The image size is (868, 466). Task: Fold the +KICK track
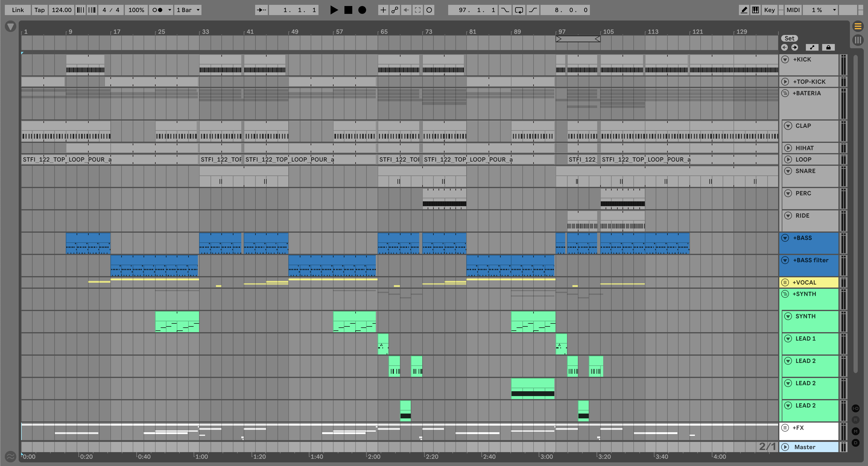click(x=785, y=59)
